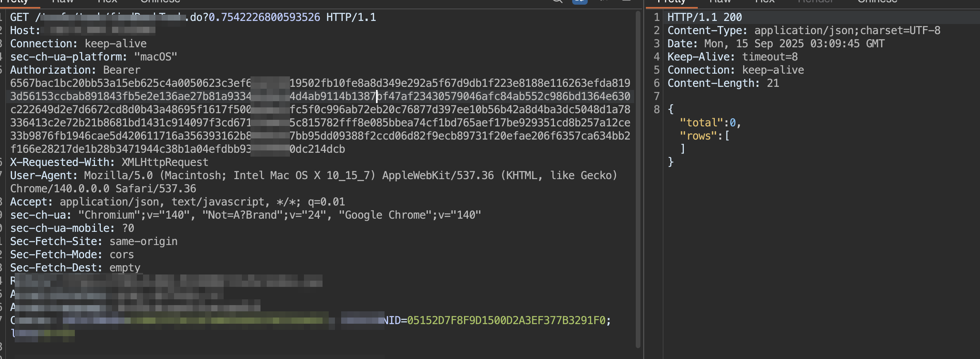Screen dimensions: 980x359
Task: Click the "total" key in response JSON
Action: (x=701, y=123)
